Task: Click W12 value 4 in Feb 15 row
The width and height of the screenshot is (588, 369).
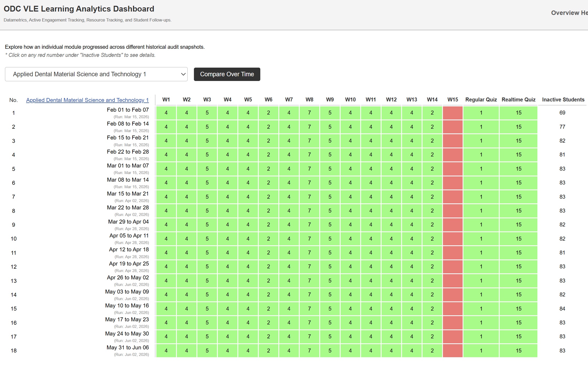Action: tap(391, 141)
